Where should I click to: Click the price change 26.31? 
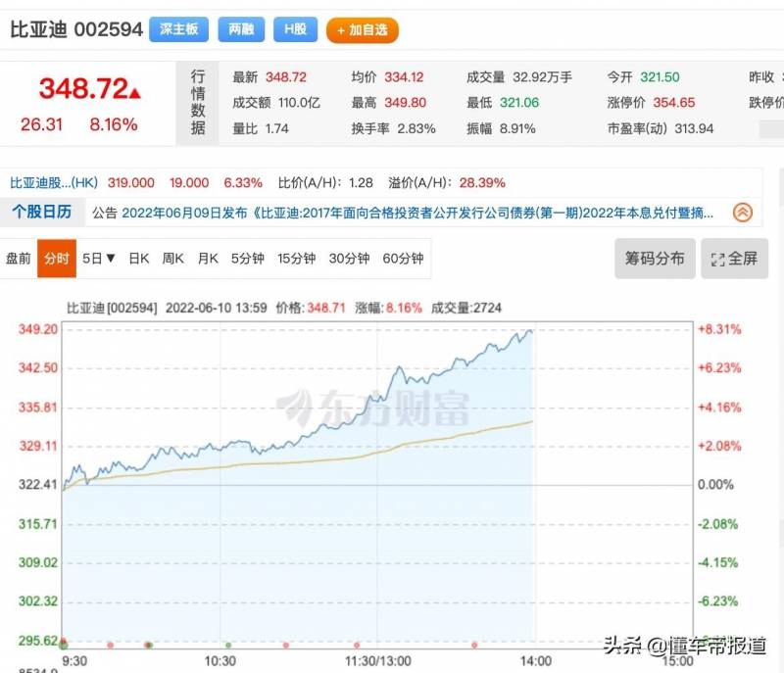(x=41, y=124)
